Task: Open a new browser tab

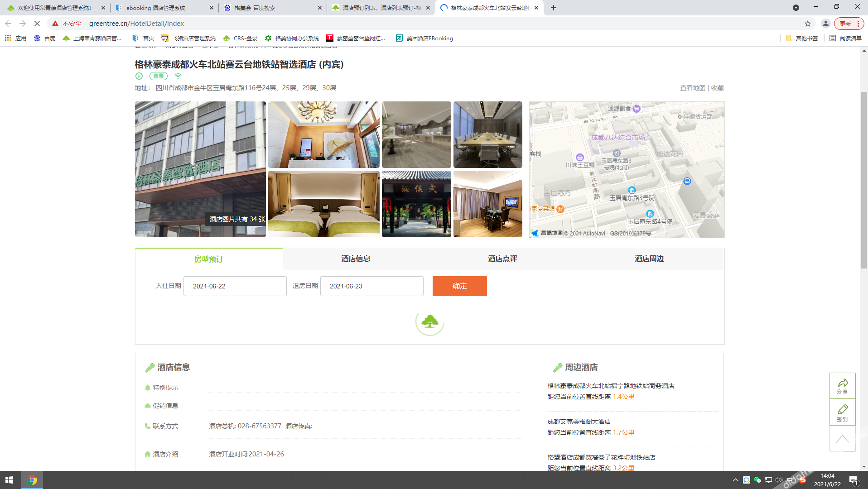Action: [554, 8]
